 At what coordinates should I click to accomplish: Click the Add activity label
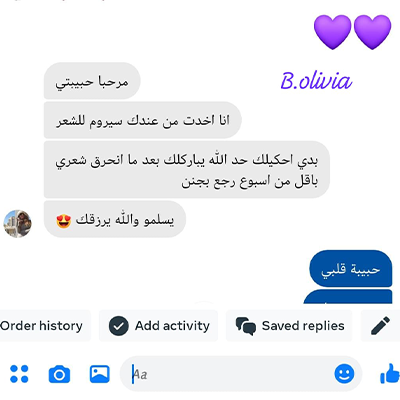coord(172,326)
